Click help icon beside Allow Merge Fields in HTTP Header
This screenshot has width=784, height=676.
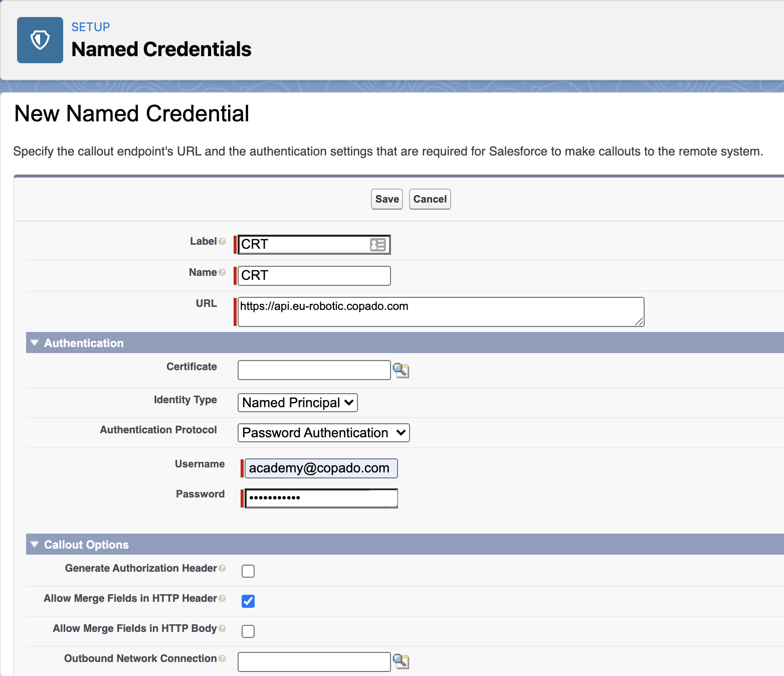click(222, 598)
